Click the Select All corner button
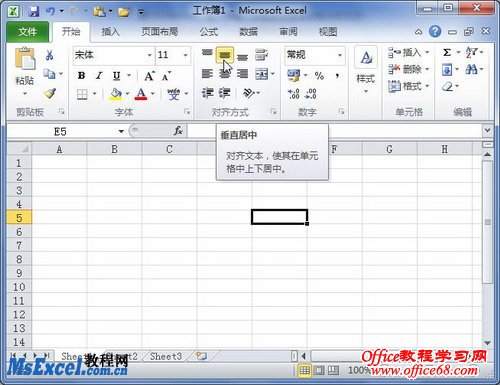Viewport: 500px width, 385px height. 19,149
